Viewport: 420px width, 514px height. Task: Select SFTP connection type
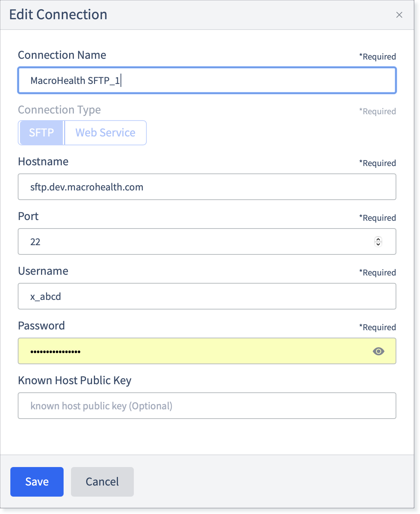41,132
